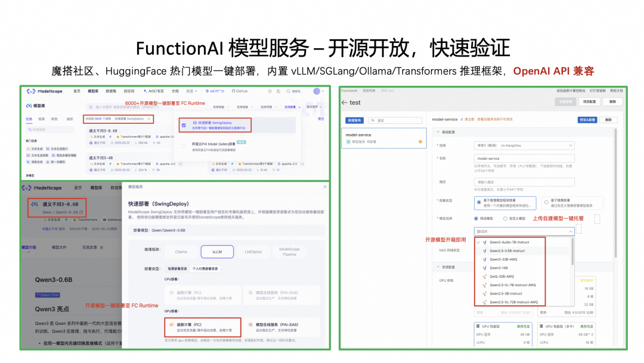The height and width of the screenshot is (363, 644).
Task: Click the user avatar at the top right
Action: coord(317,91)
